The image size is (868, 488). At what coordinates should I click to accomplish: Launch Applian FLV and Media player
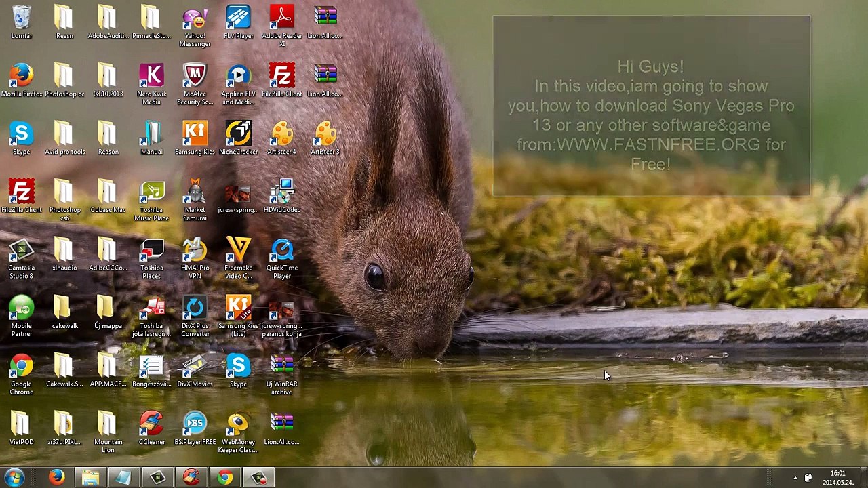238,85
